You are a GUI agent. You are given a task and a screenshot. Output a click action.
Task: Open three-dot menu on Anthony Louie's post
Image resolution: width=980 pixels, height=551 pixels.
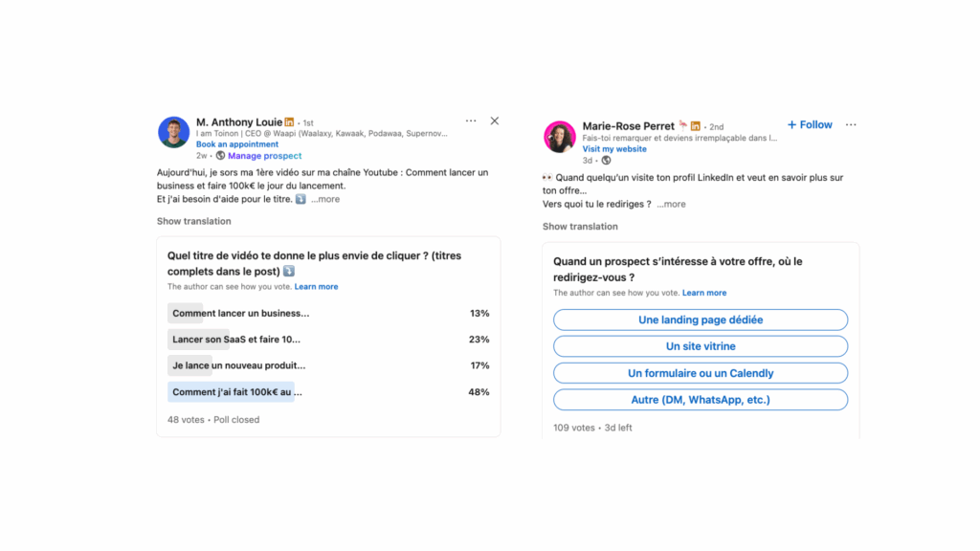[471, 121]
